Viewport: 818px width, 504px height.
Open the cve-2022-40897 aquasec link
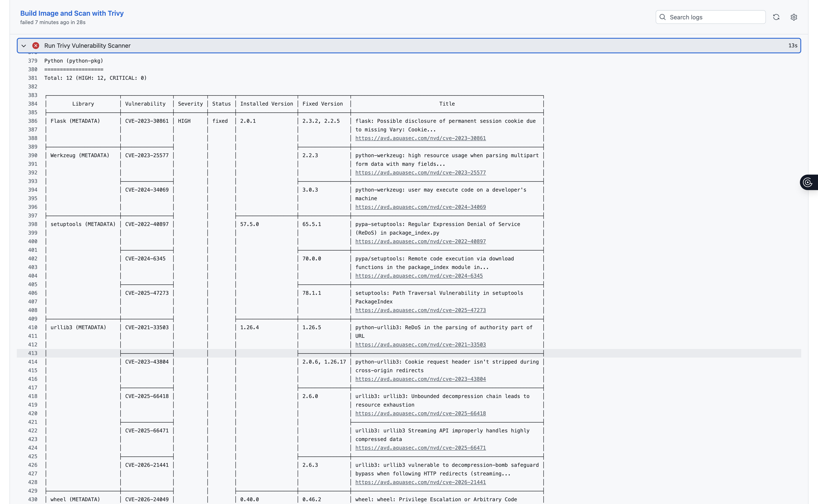420,241
